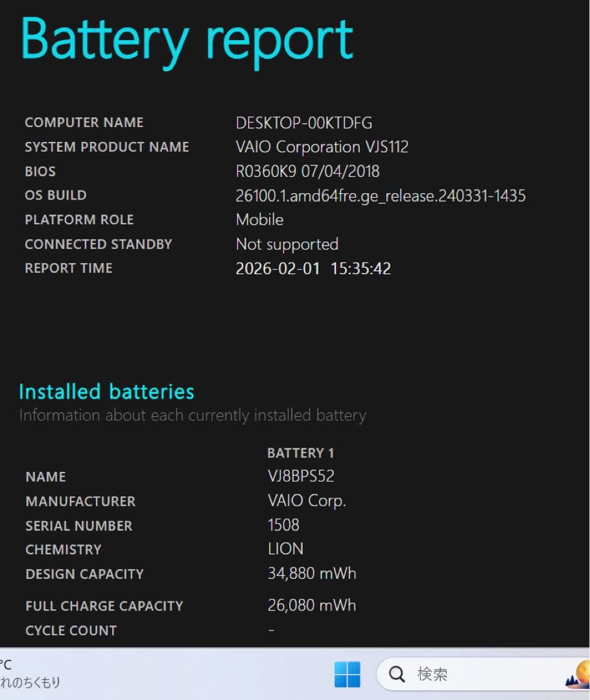Click the search highlight image in the search box
This screenshot has width=590, height=700.
click(578, 674)
